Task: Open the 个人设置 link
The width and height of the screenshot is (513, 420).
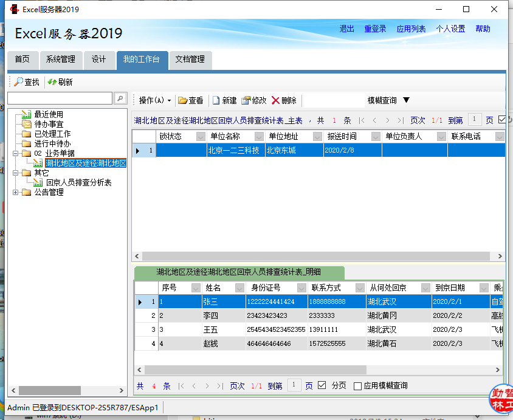Action: pyautogui.click(x=450, y=29)
